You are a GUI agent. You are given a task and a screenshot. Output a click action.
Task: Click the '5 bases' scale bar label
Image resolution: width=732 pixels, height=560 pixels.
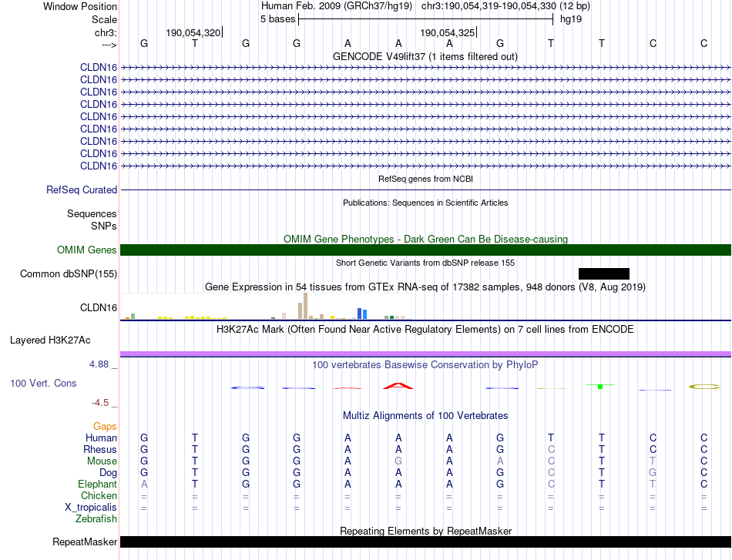pos(277,19)
